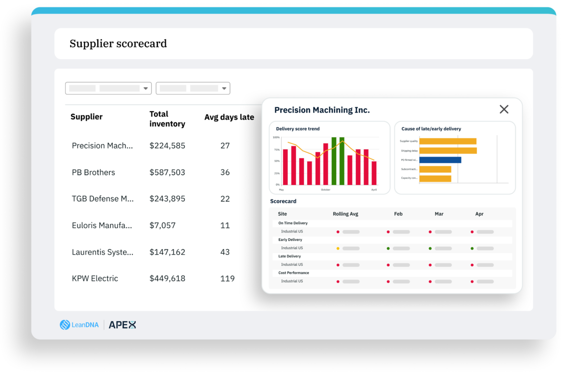Sort by Avg days late header
The height and width of the screenshot is (372, 588).
pos(229,117)
